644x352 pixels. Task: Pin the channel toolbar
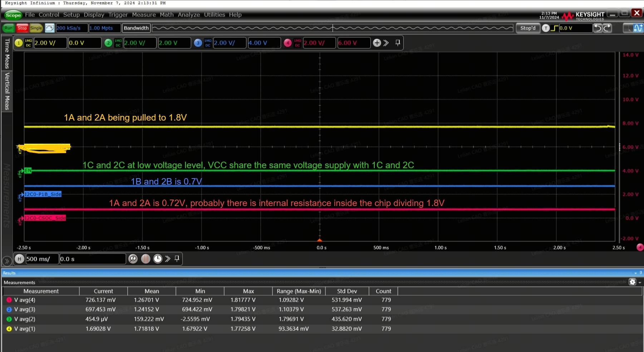(x=398, y=43)
